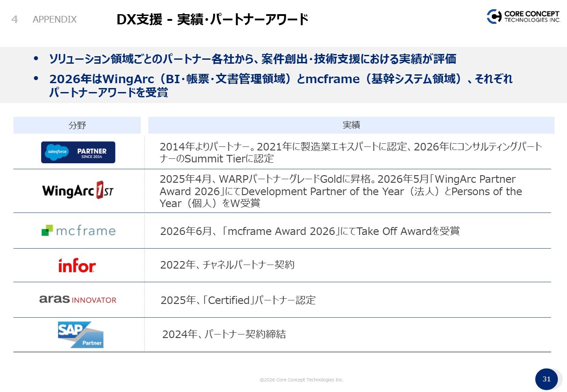Click the first bullet about ソリューション領域
567x392 pixels.
pyautogui.click(x=252, y=58)
